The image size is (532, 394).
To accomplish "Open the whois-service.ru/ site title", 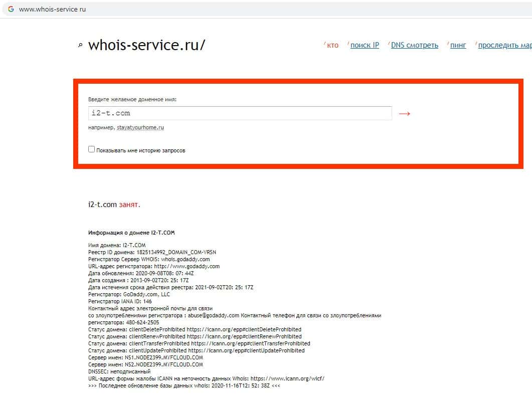I will tap(146, 45).
